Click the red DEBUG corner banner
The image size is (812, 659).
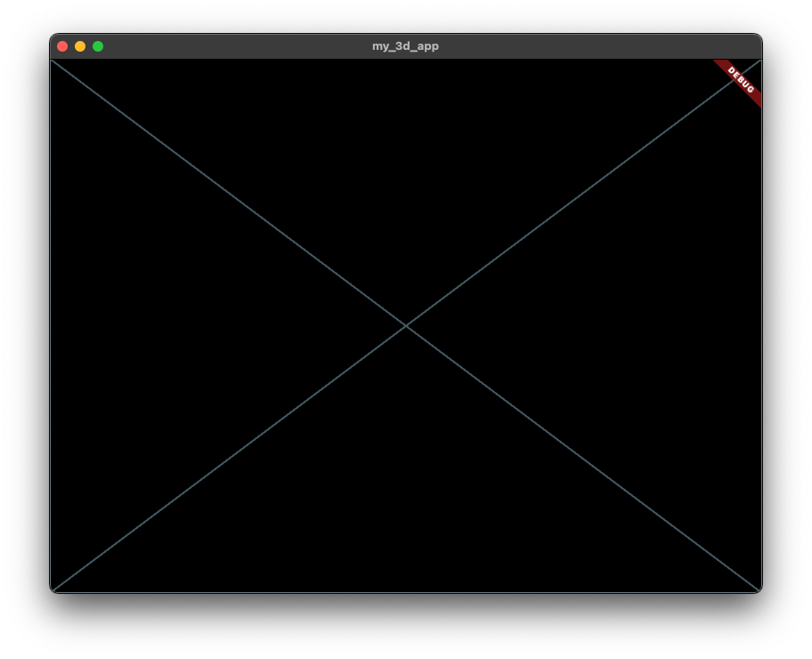tap(741, 80)
